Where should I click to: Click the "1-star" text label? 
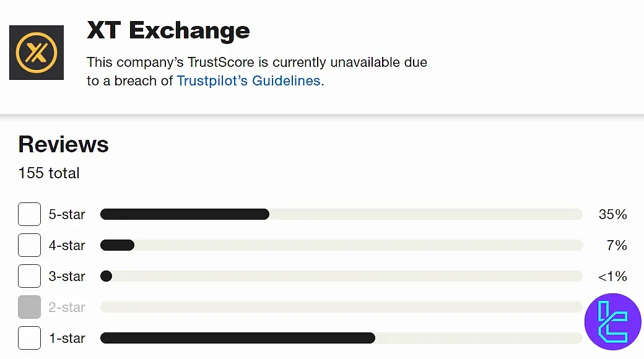pos(67,339)
